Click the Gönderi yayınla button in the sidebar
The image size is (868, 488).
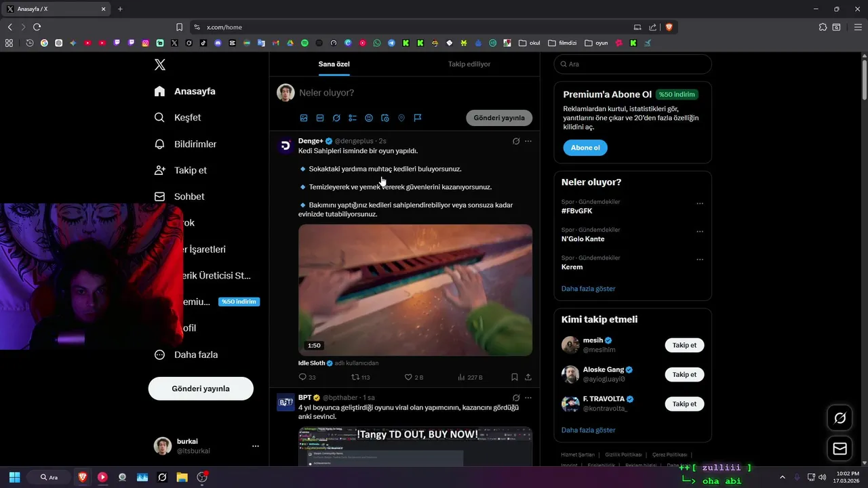(x=201, y=388)
